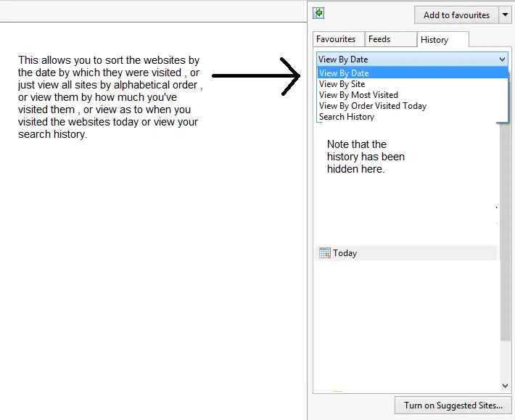515x420 pixels.
Task: Click the note about hidden history
Action: 366,157
